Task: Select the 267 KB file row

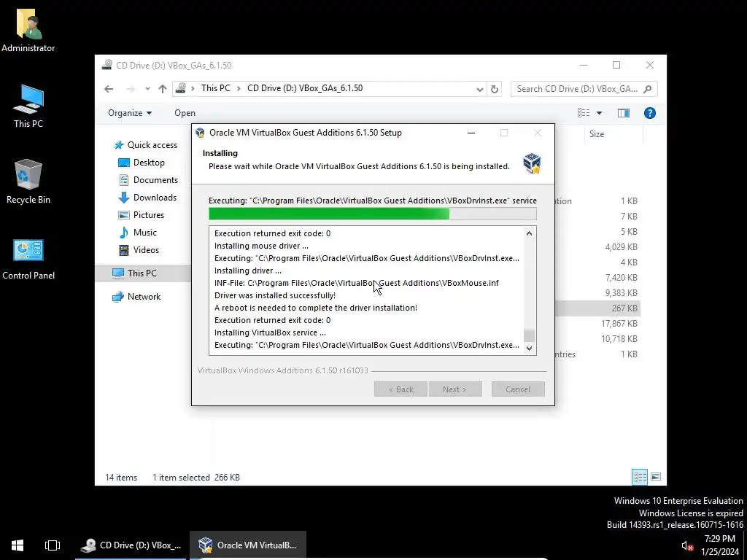Action: [597, 308]
